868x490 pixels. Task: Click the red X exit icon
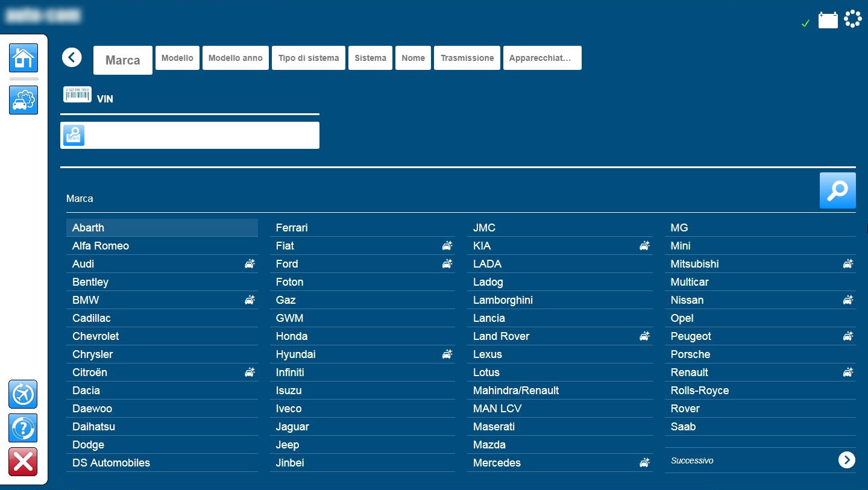pyautogui.click(x=23, y=462)
